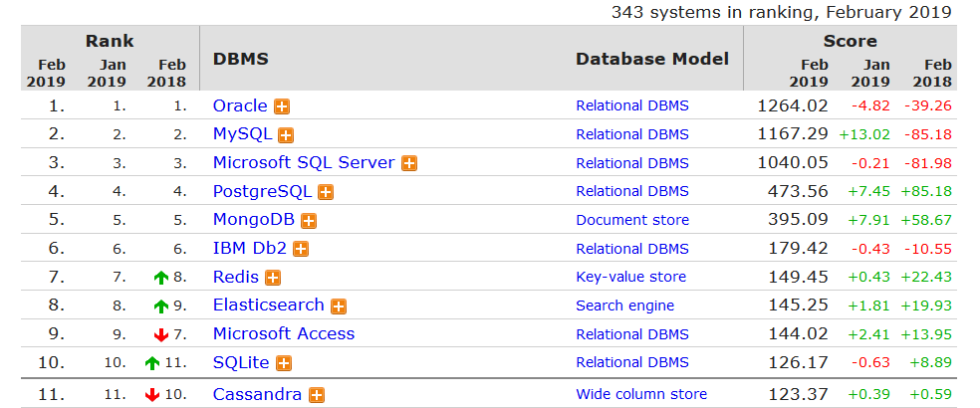Expand the plus icon next to SQLite
The image size is (980, 408).
pos(284,363)
